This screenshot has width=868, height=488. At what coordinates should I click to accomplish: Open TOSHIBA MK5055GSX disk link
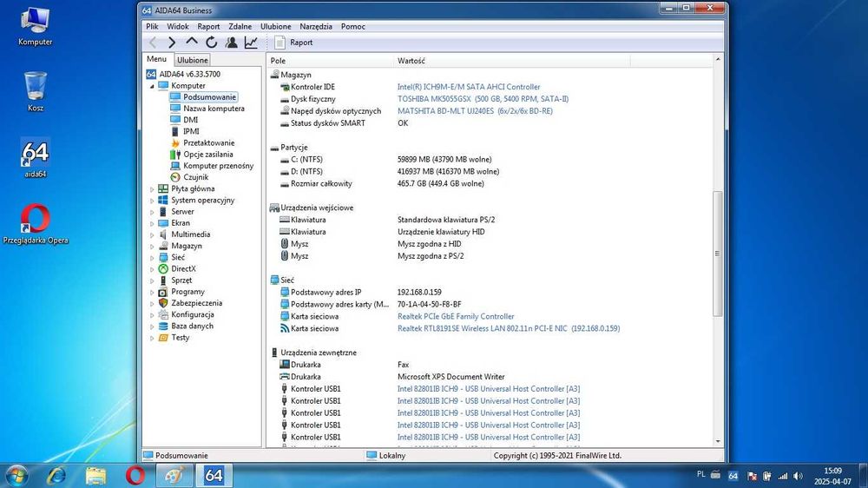click(x=483, y=99)
